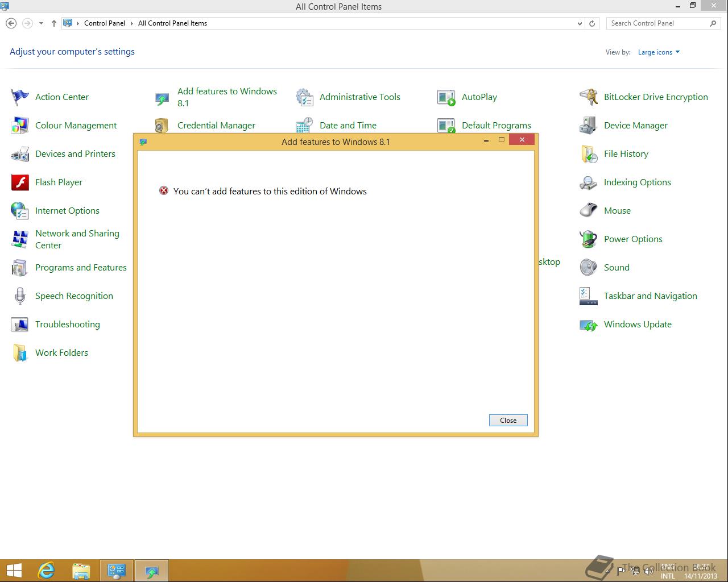The width and height of the screenshot is (728, 582).
Task: Refresh the Control Panel view
Action: [x=592, y=23]
